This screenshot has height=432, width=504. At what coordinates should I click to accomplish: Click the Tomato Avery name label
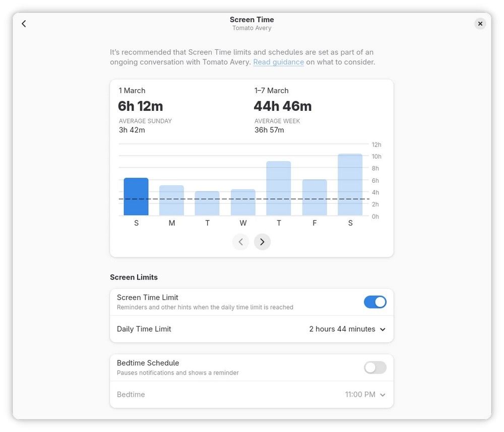coord(252,28)
